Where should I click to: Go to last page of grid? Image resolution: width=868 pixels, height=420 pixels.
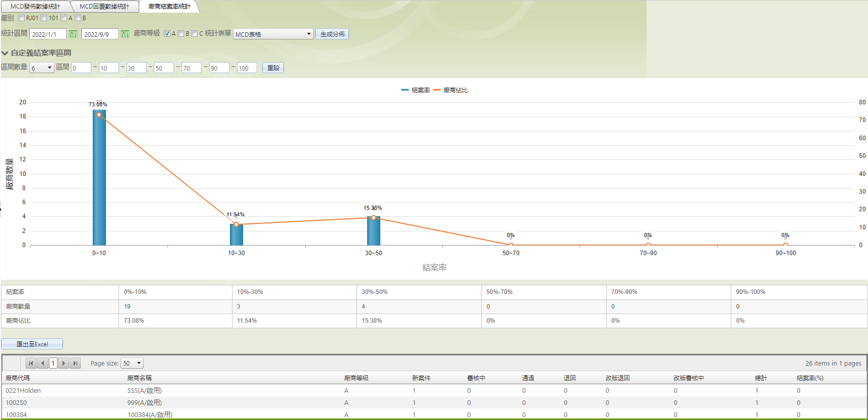[75, 363]
